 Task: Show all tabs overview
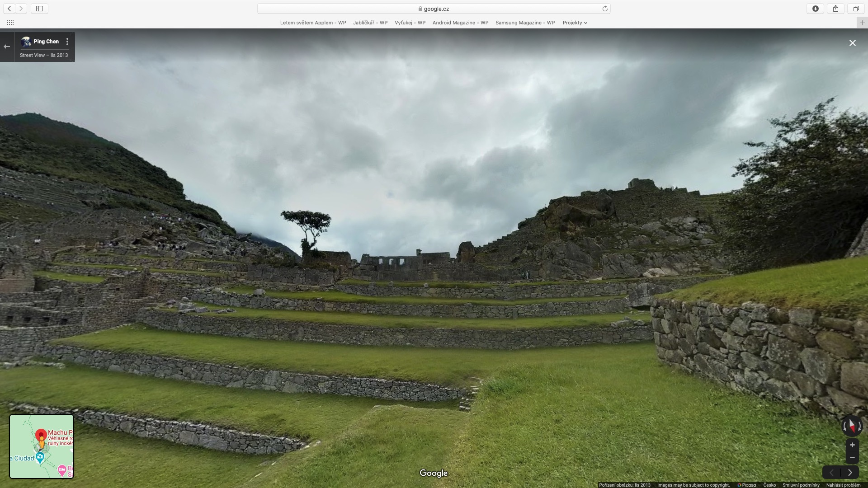click(x=856, y=9)
